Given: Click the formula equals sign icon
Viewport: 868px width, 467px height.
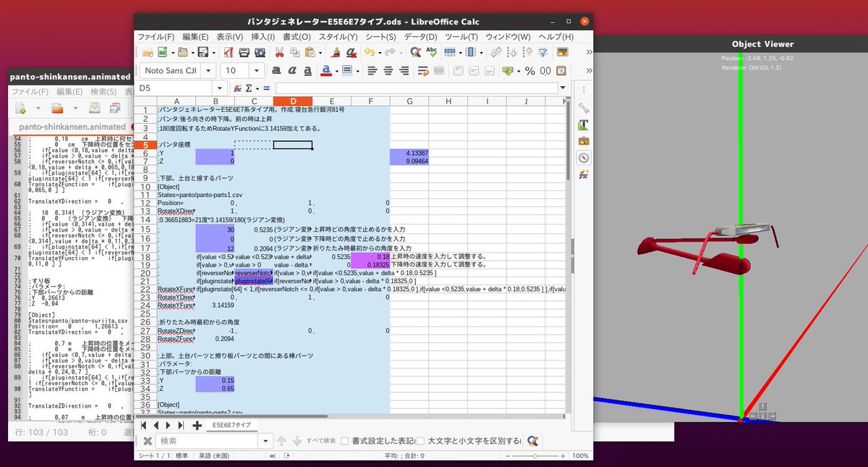Looking at the screenshot, I should coord(265,88).
